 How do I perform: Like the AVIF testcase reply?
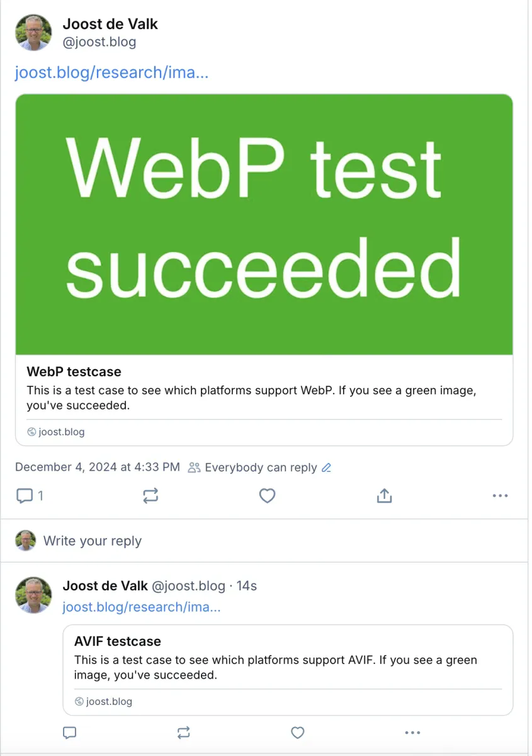297,733
